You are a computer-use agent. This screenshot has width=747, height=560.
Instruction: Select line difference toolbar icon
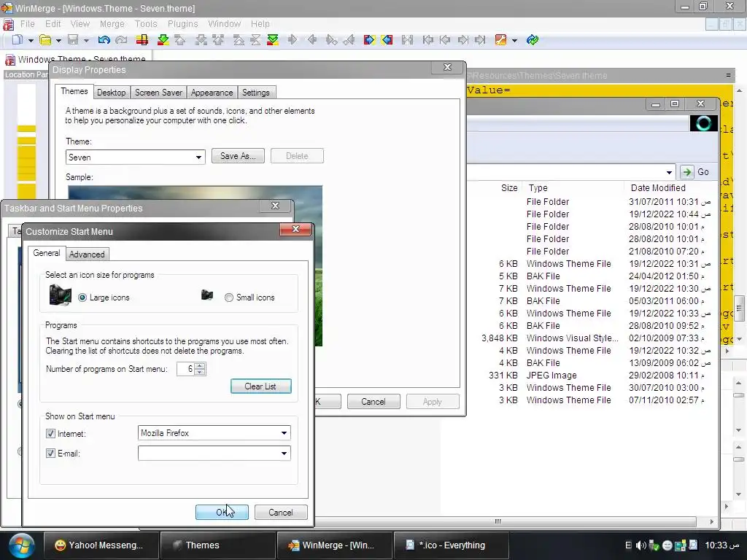click(142, 40)
